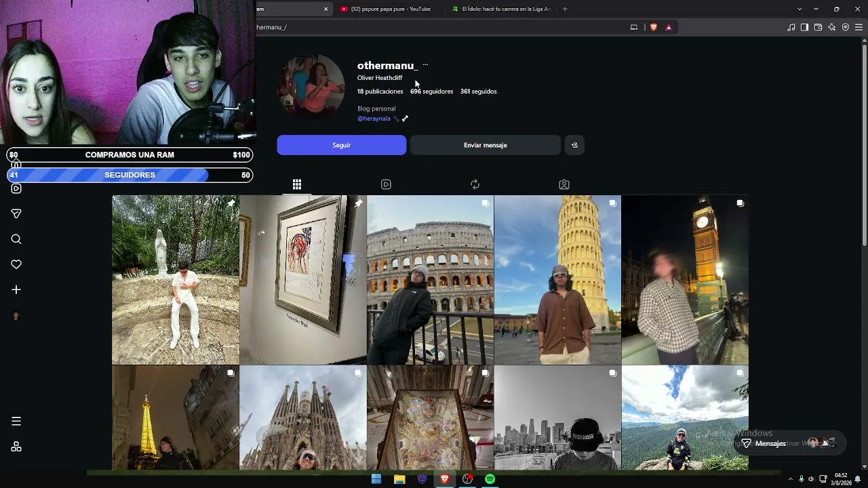The image size is (868, 488).
Task: Open the mountain landscape post
Action: point(685,418)
